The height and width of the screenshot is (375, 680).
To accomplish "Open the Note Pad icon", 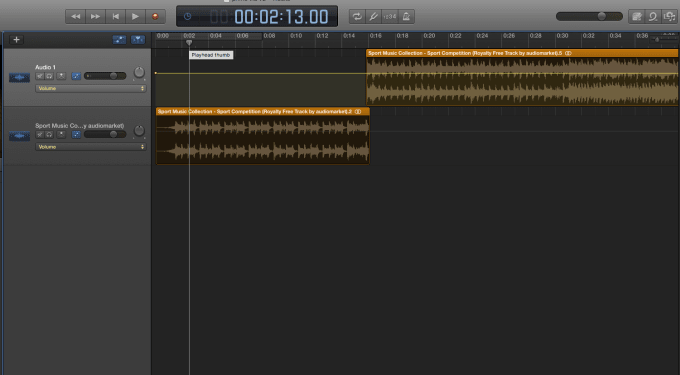I will point(637,16).
